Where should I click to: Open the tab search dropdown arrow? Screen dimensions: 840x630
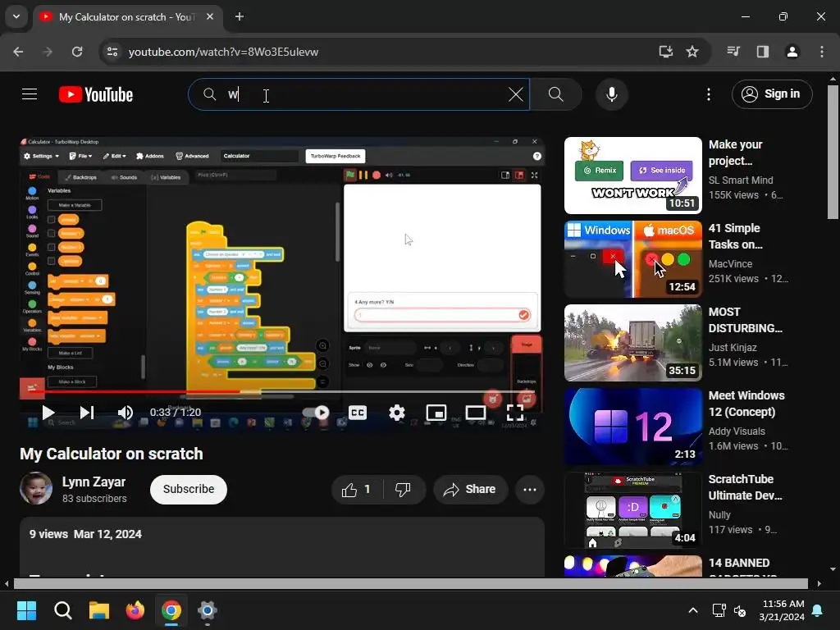point(16,16)
